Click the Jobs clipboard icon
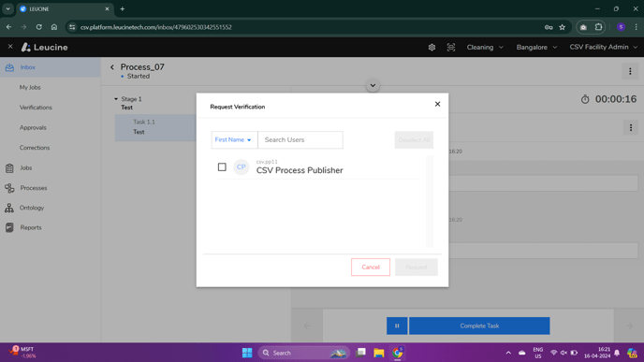The width and height of the screenshot is (644, 362). coord(9,167)
